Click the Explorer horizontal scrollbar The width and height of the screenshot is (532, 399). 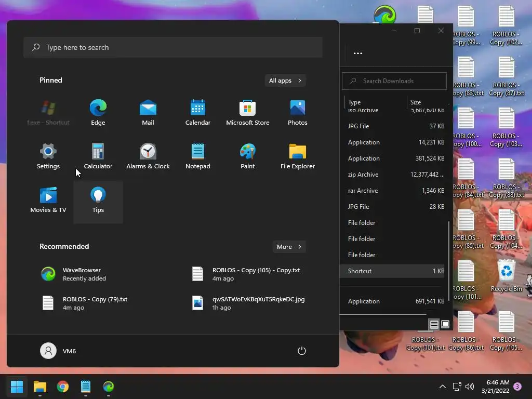click(383, 314)
